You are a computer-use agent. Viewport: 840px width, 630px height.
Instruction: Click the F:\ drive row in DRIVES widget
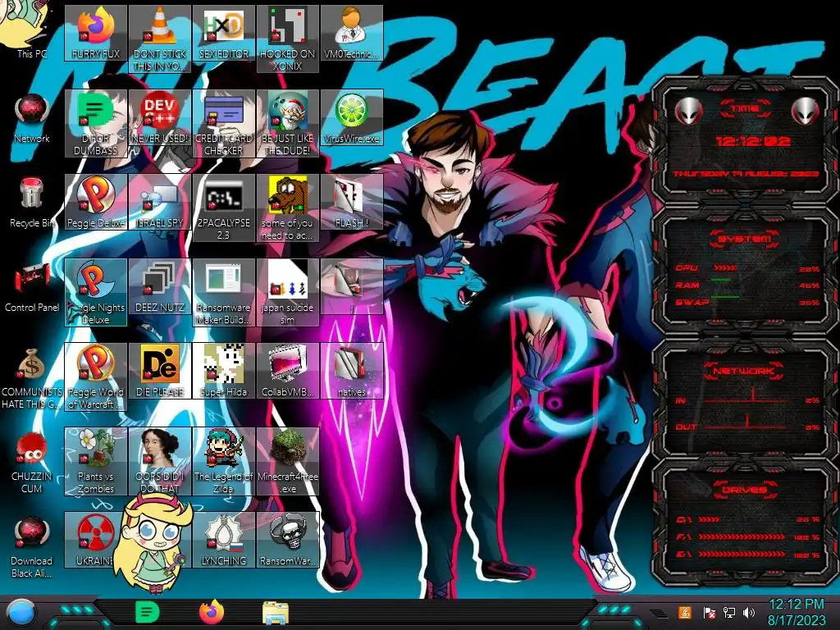(747, 536)
